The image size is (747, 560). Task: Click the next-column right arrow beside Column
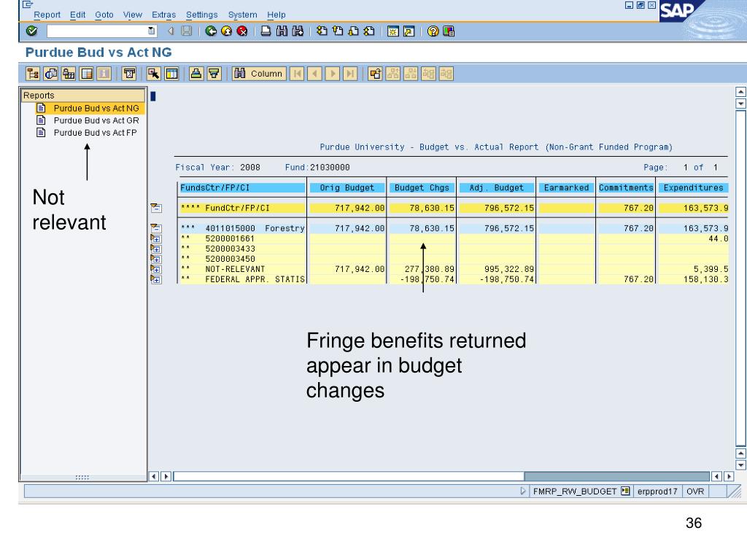click(333, 74)
